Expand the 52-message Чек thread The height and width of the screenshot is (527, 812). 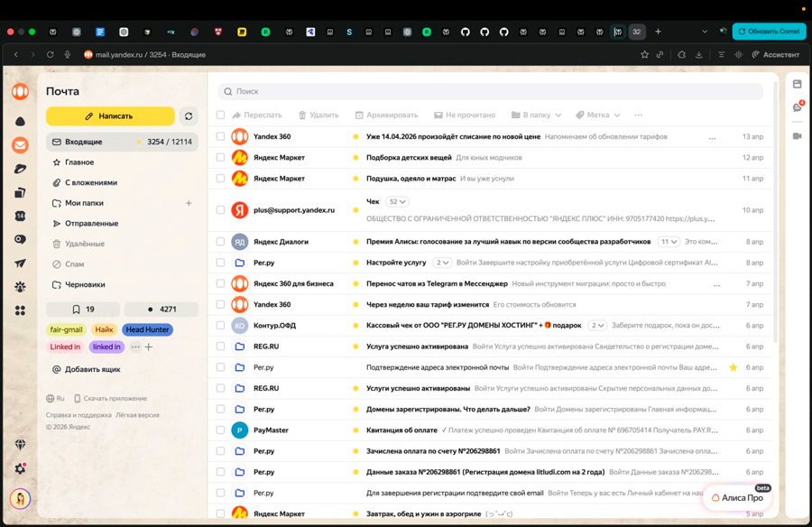click(x=397, y=202)
